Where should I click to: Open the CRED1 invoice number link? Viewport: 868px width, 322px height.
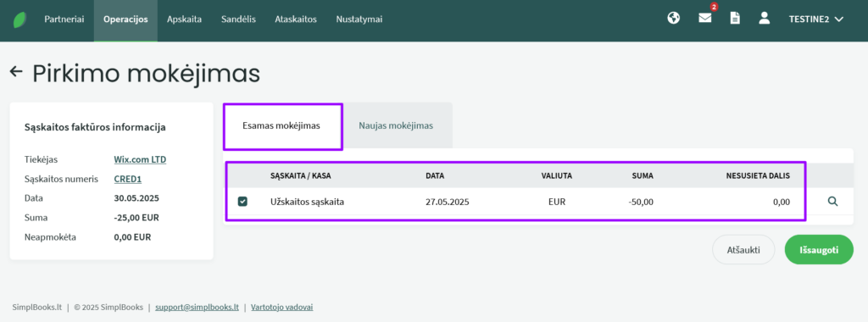(x=128, y=179)
